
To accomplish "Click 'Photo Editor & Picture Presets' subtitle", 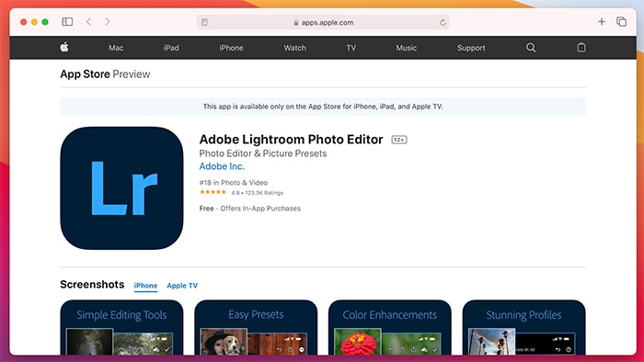I will [263, 153].
